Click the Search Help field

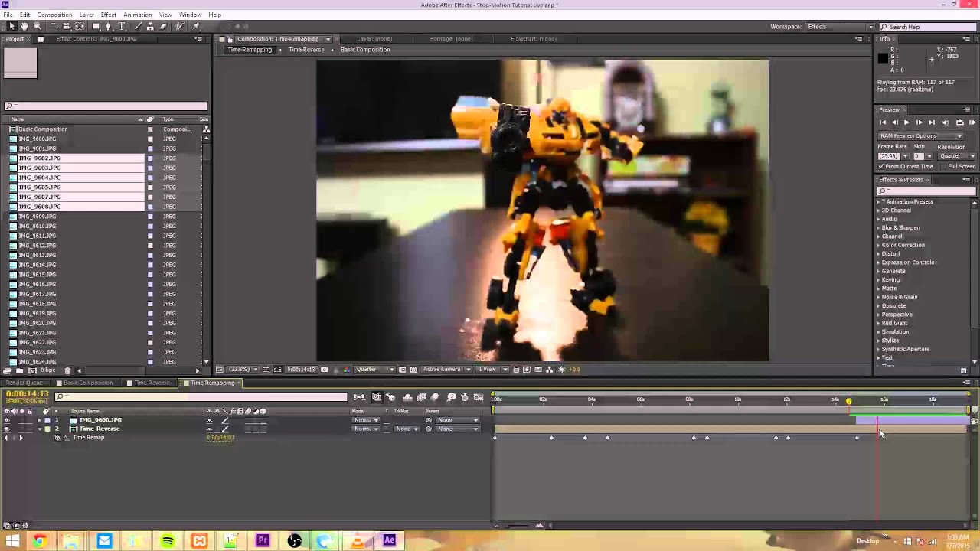pos(926,27)
